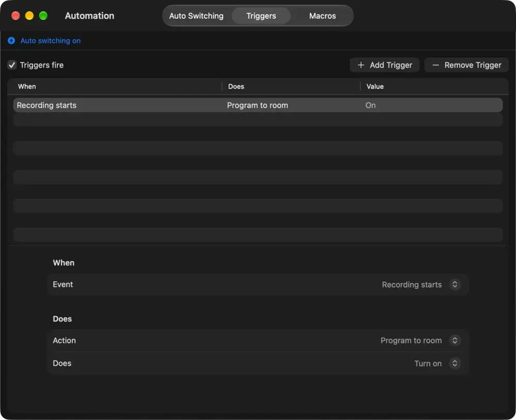
Task: Select the Triggers tab
Action: (x=261, y=16)
